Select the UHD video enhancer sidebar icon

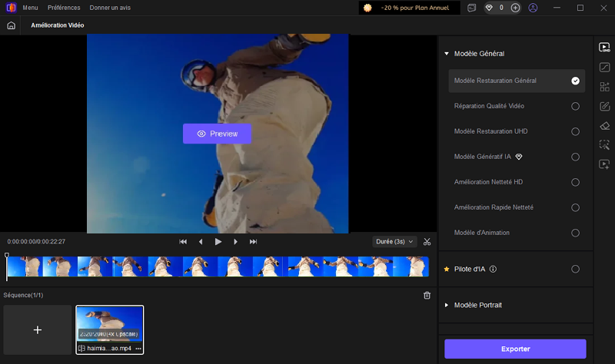(604, 48)
